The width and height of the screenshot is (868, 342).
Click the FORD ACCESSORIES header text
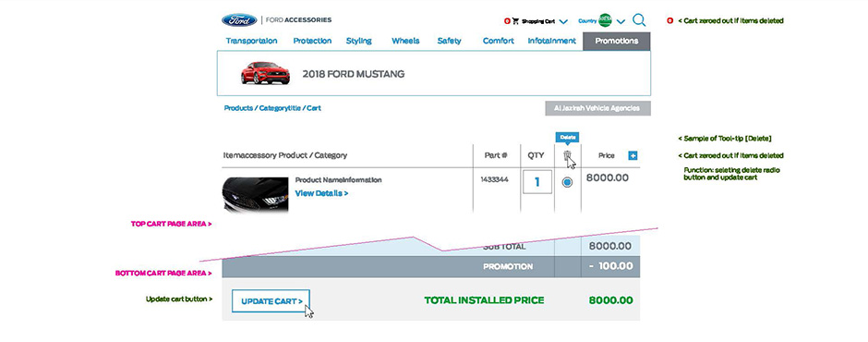pos(299,20)
